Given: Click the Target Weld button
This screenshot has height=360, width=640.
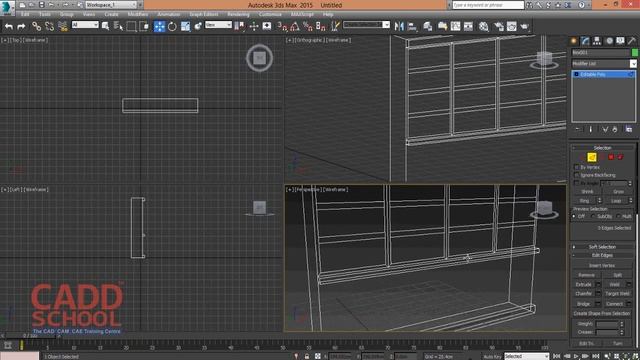Looking at the screenshot, I should tap(617, 294).
